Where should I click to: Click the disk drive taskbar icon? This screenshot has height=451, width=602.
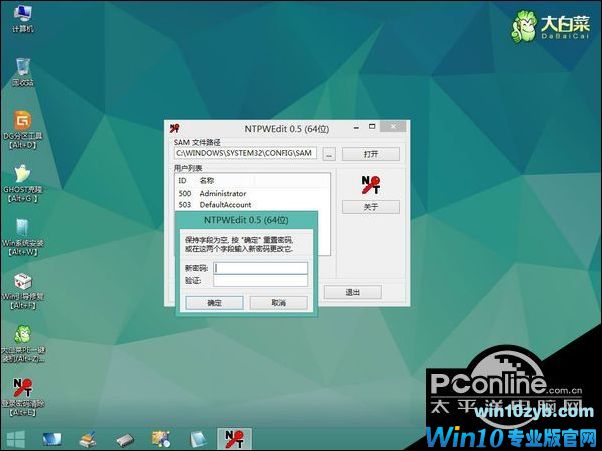125,439
